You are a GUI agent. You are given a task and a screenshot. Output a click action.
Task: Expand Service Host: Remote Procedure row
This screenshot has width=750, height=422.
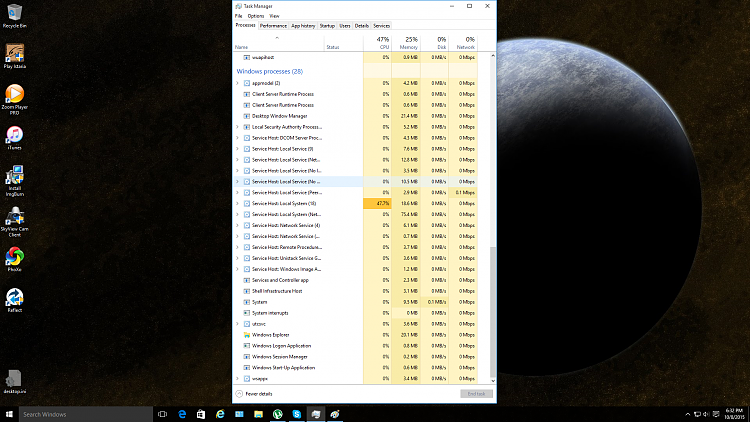pyautogui.click(x=237, y=247)
